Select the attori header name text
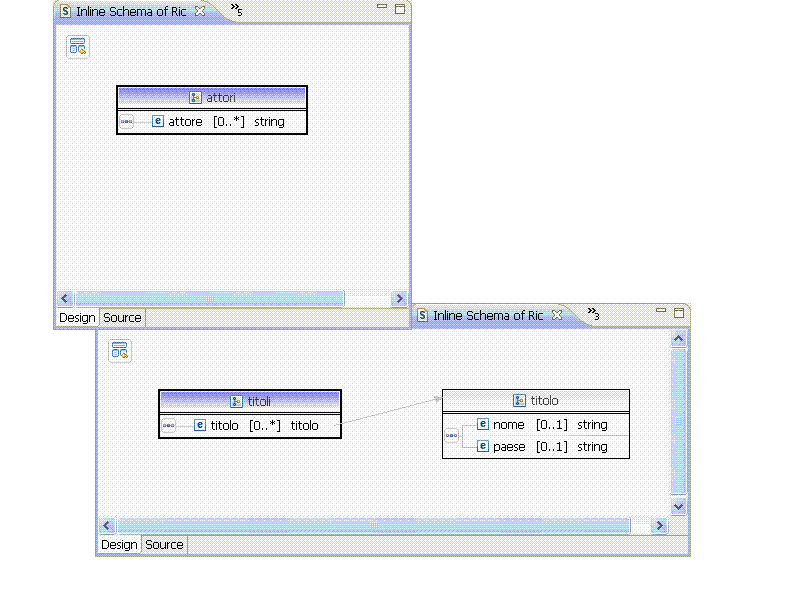This screenshot has height=610, width=800. [x=220, y=97]
